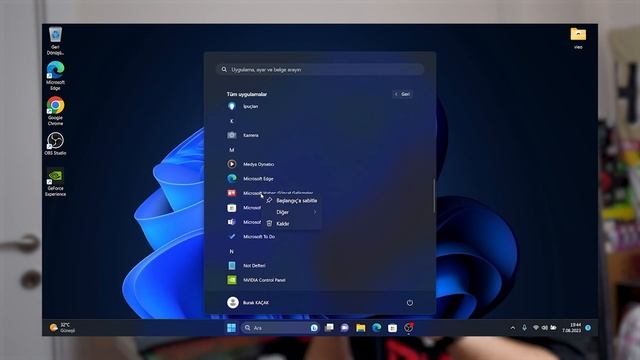The height and width of the screenshot is (360, 640).
Task: Select OBS Studio desktop shortcut
Action: click(55, 144)
